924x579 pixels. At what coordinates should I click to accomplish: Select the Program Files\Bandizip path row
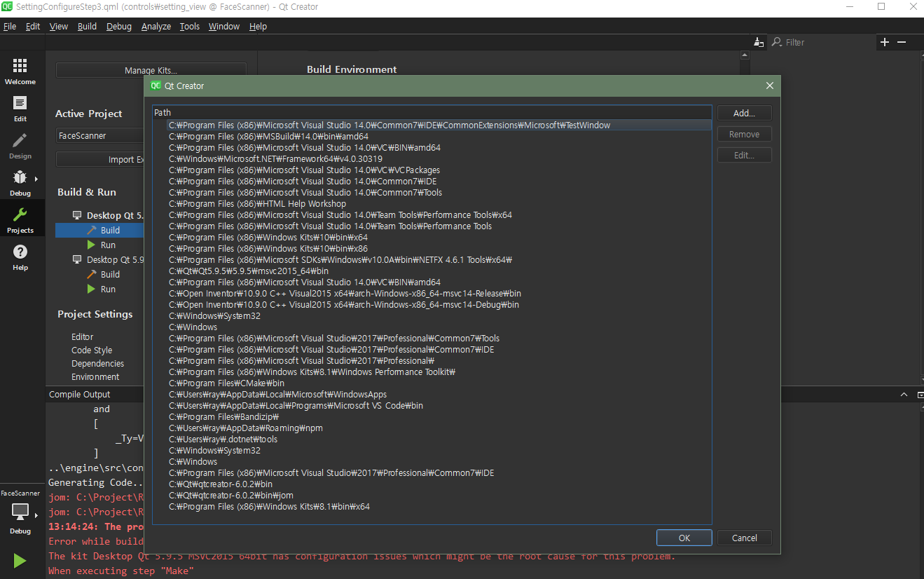(x=432, y=416)
